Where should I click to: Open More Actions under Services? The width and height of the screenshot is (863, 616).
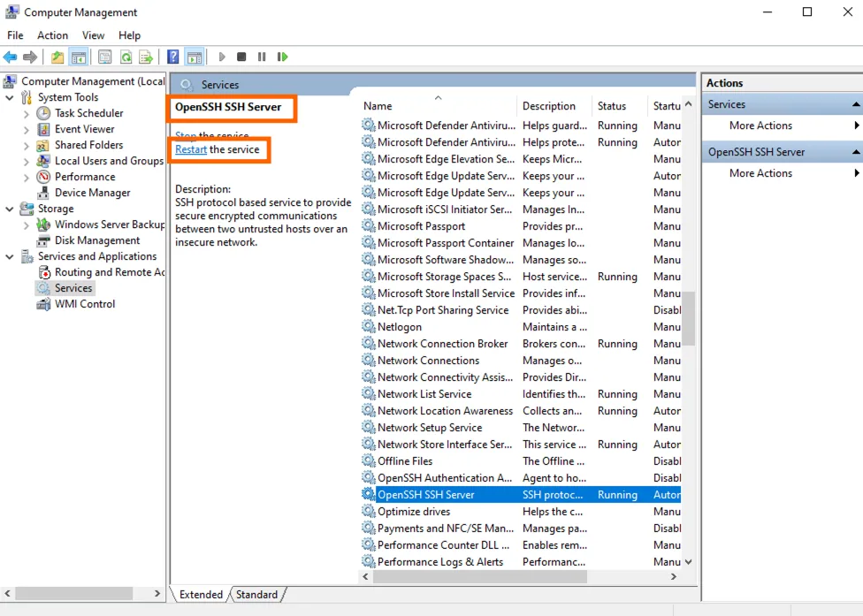[x=760, y=125]
